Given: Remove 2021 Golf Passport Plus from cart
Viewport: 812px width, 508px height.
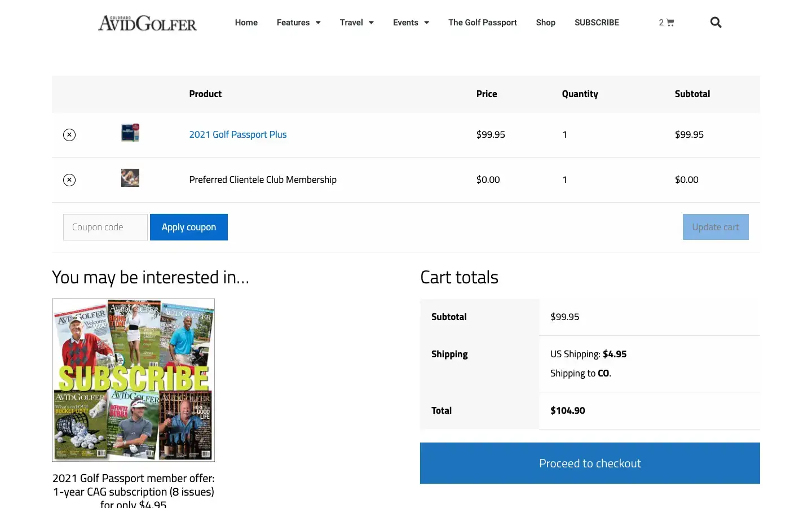Looking at the screenshot, I should pos(69,135).
